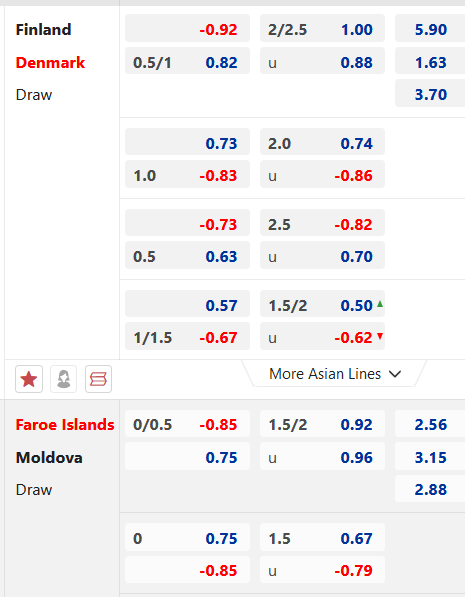Pick under odds 0.88 for Finland match
466x597 pixels.
click(x=322, y=61)
